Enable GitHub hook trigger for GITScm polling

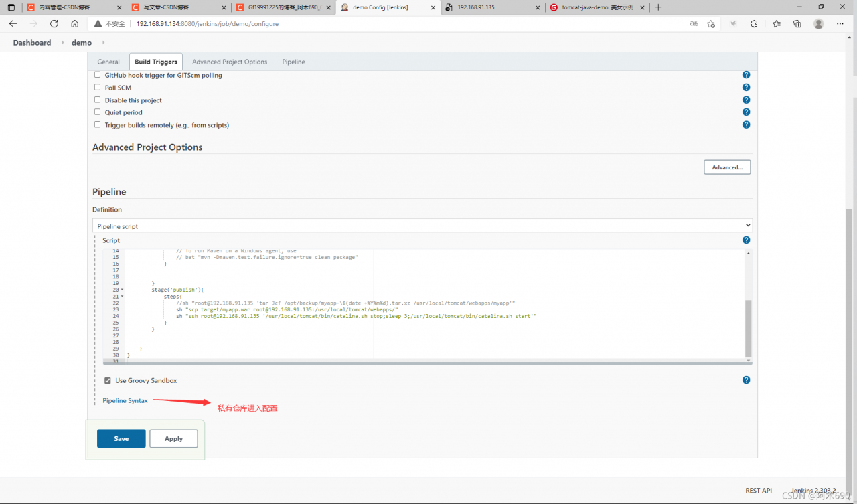coord(98,75)
